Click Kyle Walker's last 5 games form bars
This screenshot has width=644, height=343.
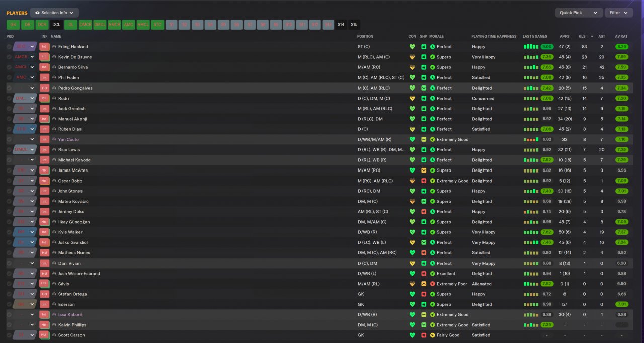click(x=531, y=232)
